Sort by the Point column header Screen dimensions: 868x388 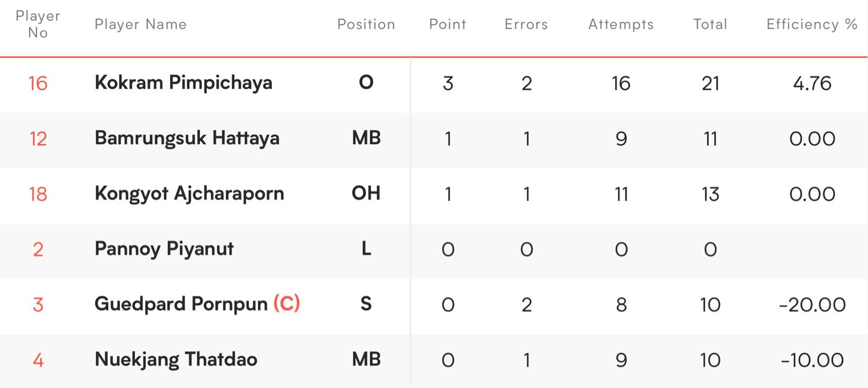pos(448,24)
